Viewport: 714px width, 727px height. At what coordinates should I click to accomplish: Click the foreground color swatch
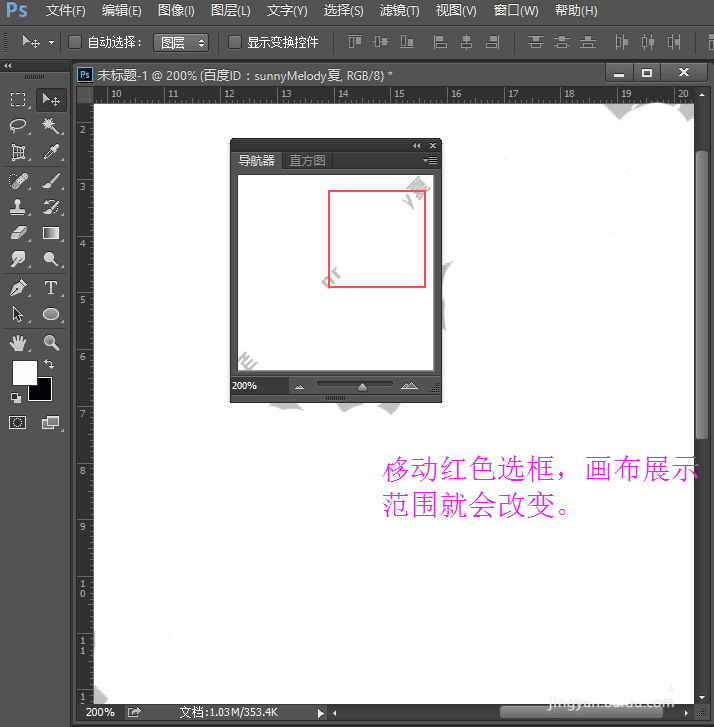pyautogui.click(x=24, y=373)
